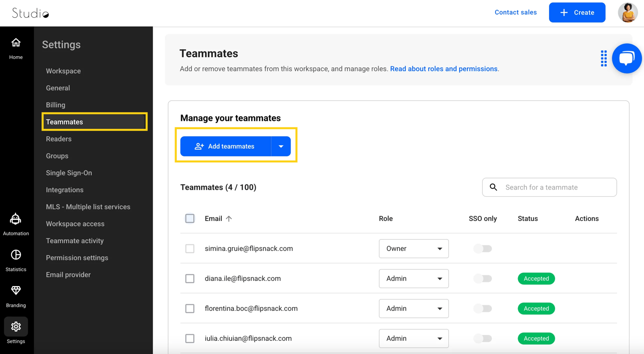Click the Search for a teammate field
This screenshot has width=644, height=354.
(557, 187)
